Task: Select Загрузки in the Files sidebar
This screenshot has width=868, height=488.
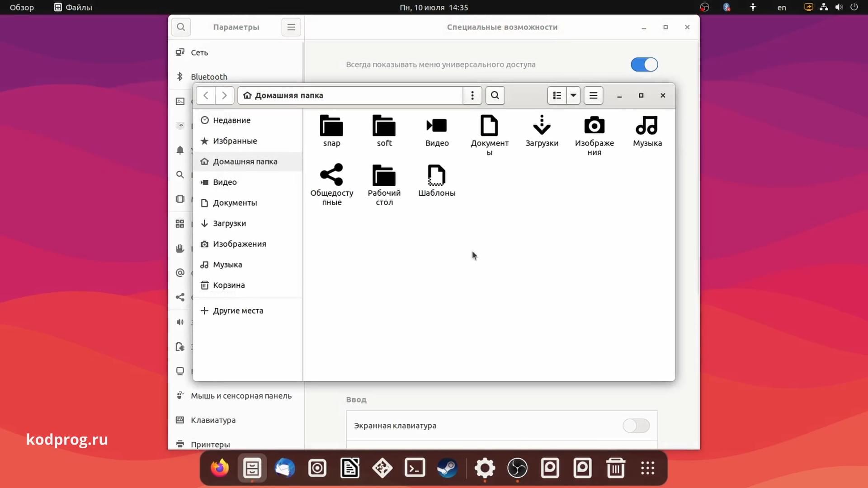Action: [x=248, y=223]
